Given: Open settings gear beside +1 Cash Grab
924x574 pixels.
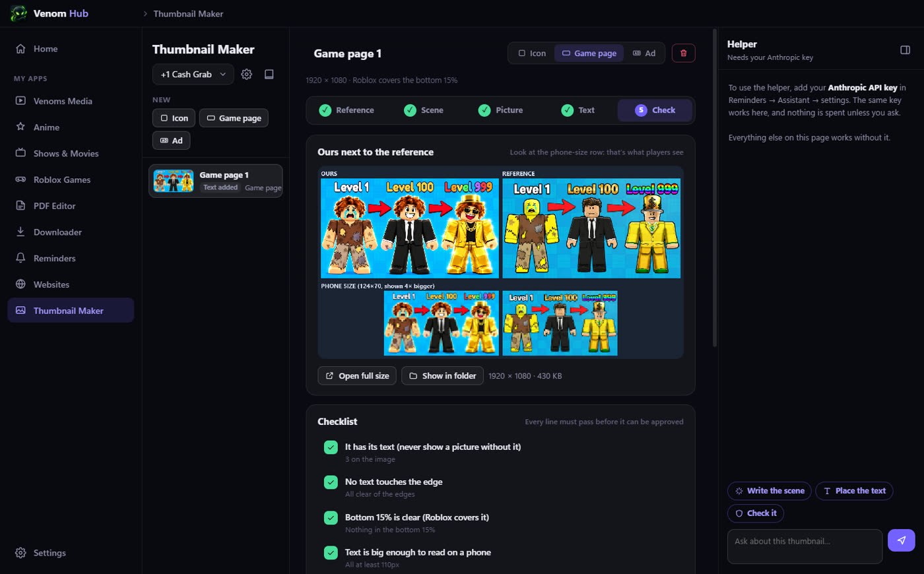Looking at the screenshot, I should click(247, 75).
